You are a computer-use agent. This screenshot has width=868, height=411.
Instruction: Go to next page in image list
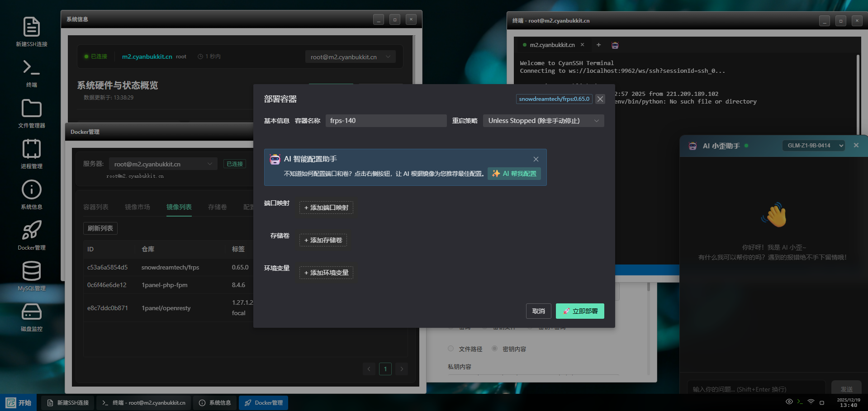(402, 369)
